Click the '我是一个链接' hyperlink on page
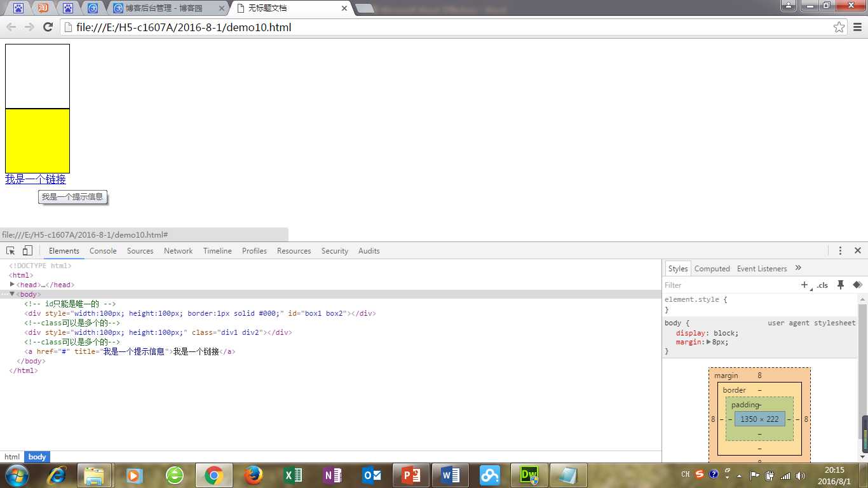The width and height of the screenshot is (868, 488). pos(36,180)
